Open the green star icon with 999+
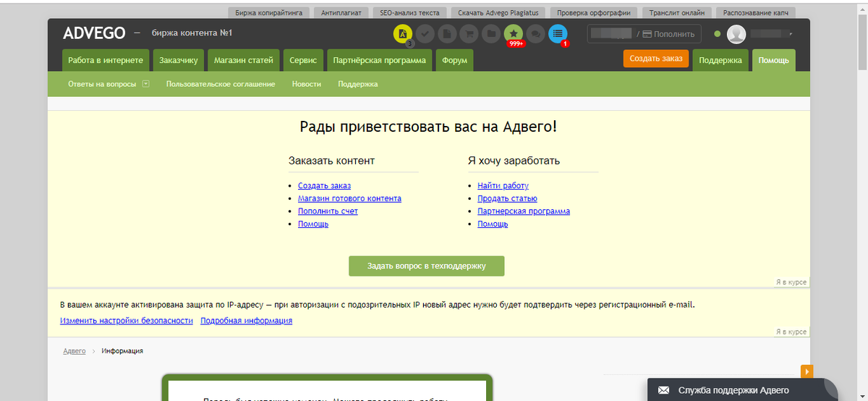 coord(514,33)
